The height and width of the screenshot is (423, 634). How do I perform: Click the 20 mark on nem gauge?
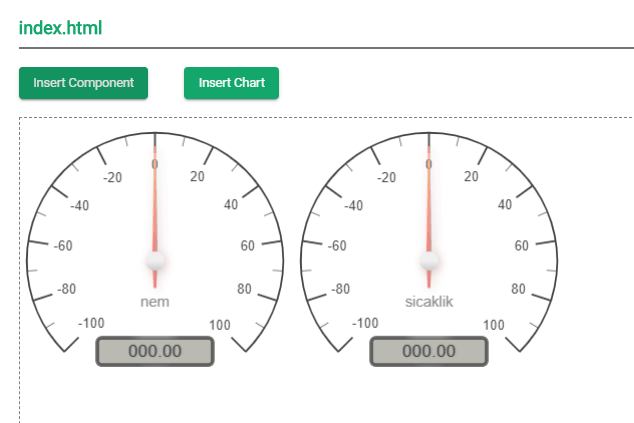click(x=197, y=176)
